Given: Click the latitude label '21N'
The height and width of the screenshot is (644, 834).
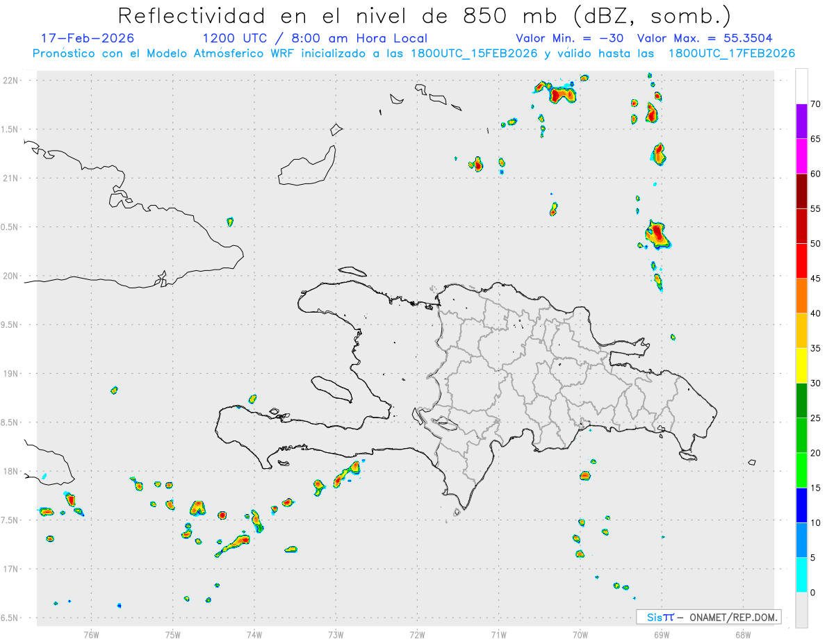Looking at the screenshot, I should [12, 179].
